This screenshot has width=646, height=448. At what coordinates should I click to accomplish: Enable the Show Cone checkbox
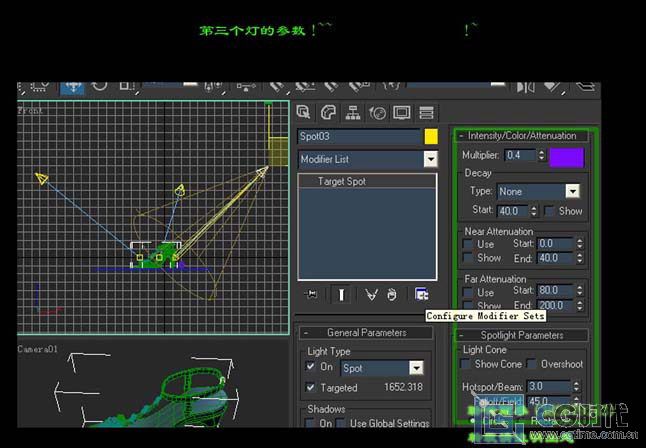[x=467, y=364]
